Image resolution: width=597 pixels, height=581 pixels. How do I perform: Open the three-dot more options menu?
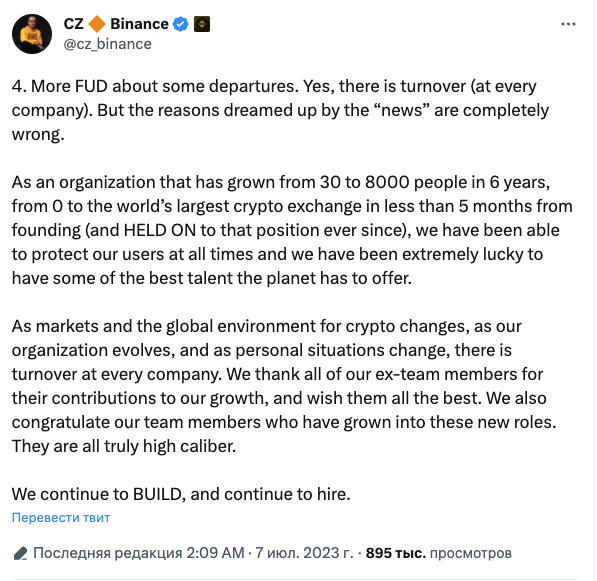[568, 24]
